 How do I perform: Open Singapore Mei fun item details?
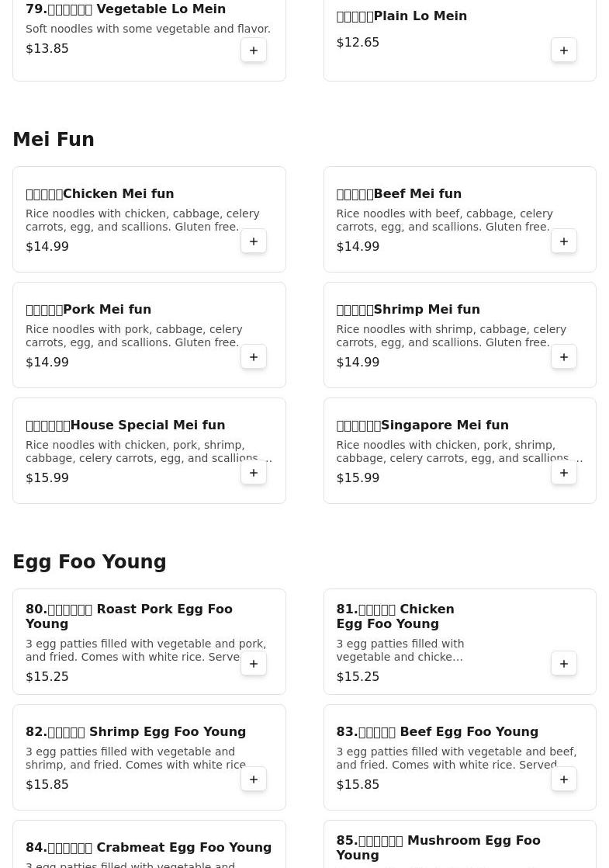(x=422, y=425)
